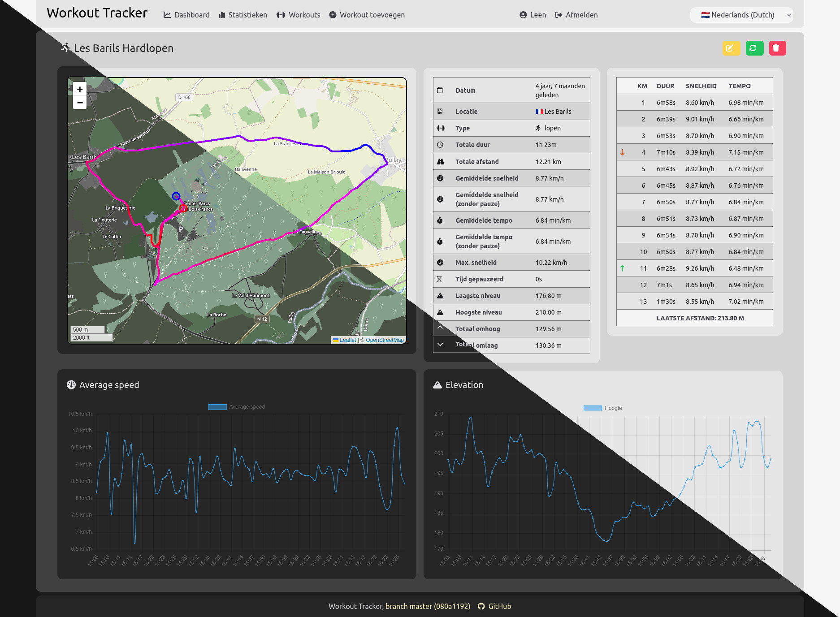The width and height of the screenshot is (840, 617).
Task: Toggle the Hoogte legend swatch
Action: (593, 408)
